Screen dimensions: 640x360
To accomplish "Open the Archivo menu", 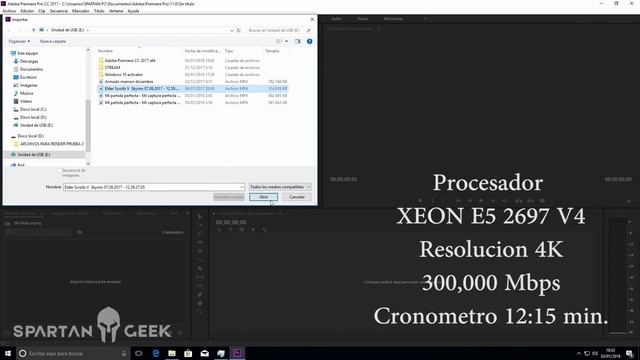I will (x=9, y=11).
